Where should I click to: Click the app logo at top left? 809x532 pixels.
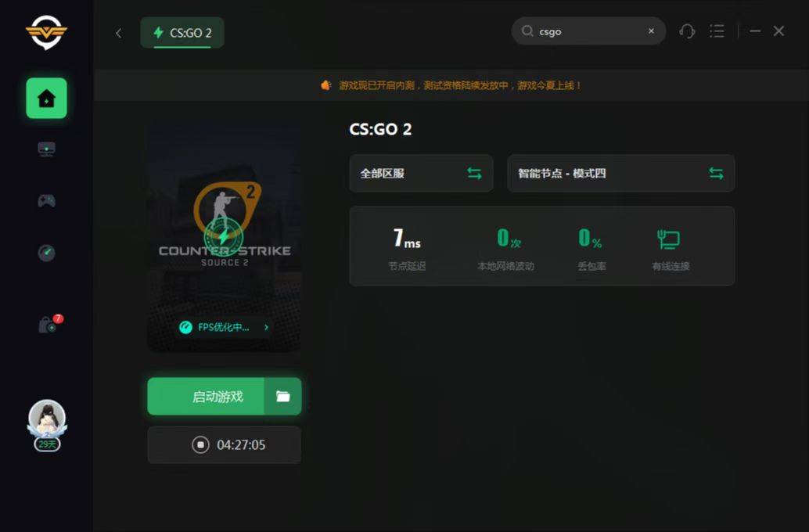(46, 32)
